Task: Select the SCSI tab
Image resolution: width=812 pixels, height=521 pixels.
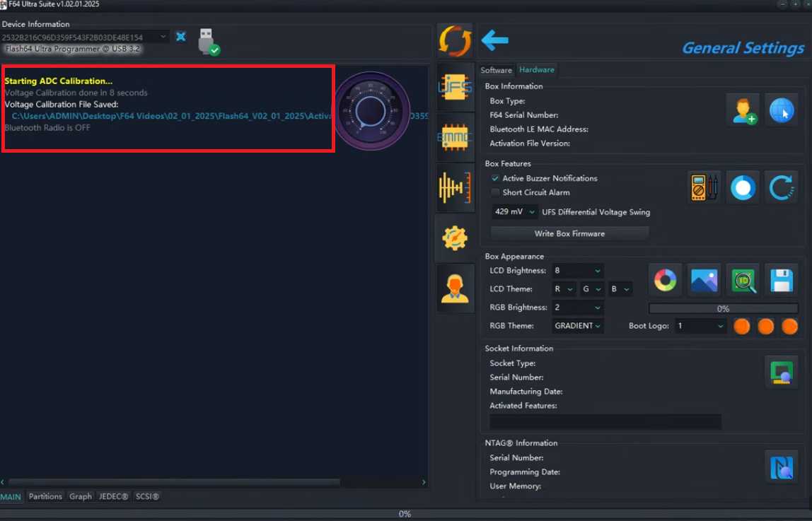Action: pyautogui.click(x=147, y=497)
